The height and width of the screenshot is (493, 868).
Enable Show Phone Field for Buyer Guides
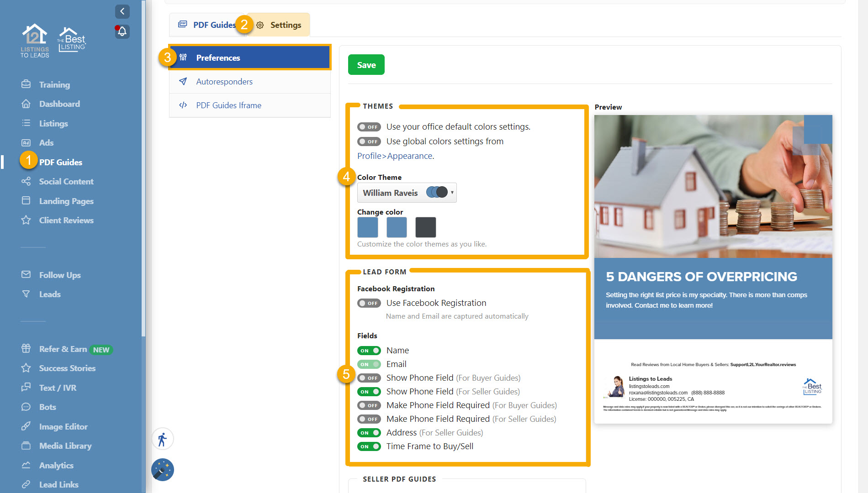coord(369,378)
